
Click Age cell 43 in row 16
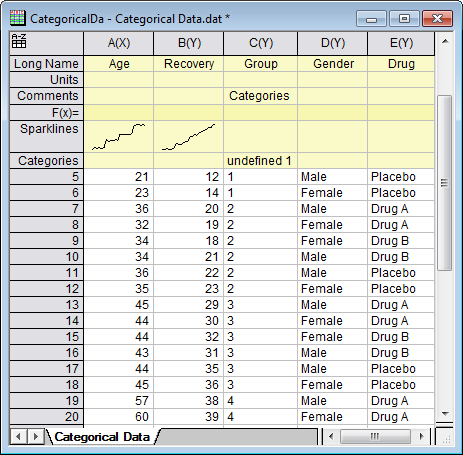point(119,353)
